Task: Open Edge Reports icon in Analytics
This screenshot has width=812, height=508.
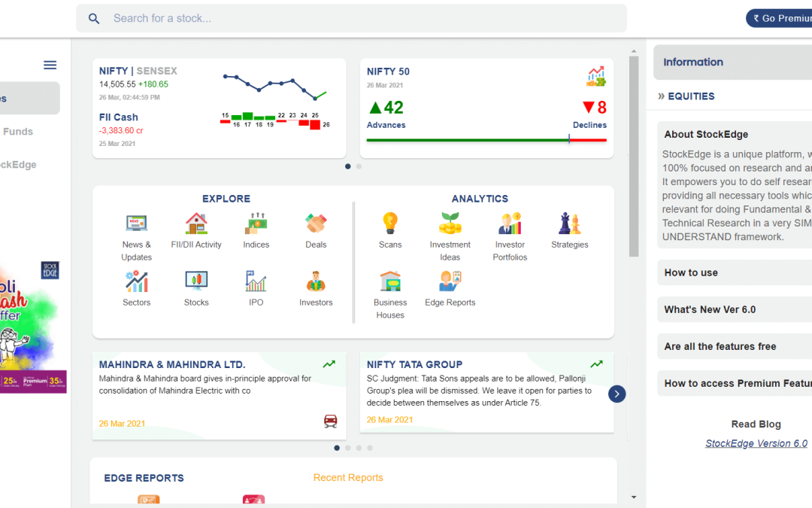Action: coord(450,281)
